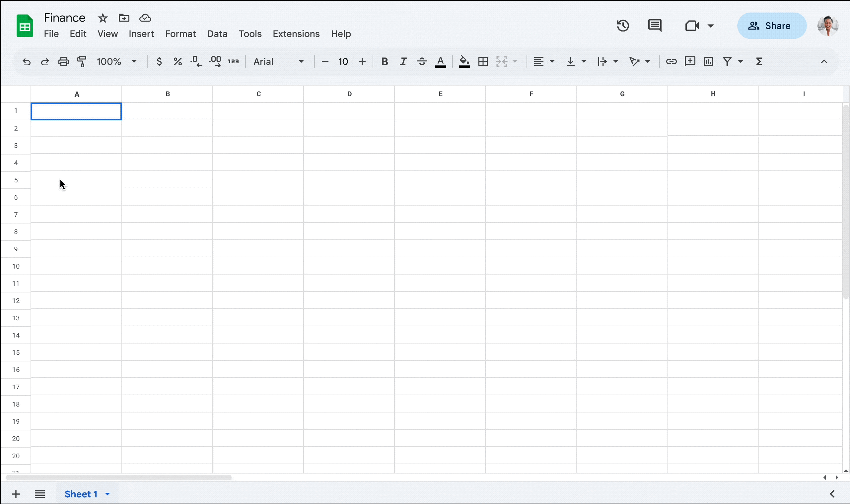Toggle strikethrough formatting
The image size is (850, 504).
(x=422, y=61)
